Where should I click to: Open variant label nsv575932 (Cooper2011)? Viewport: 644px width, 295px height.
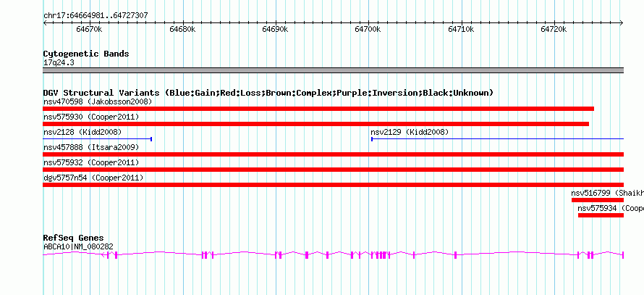click(91, 162)
